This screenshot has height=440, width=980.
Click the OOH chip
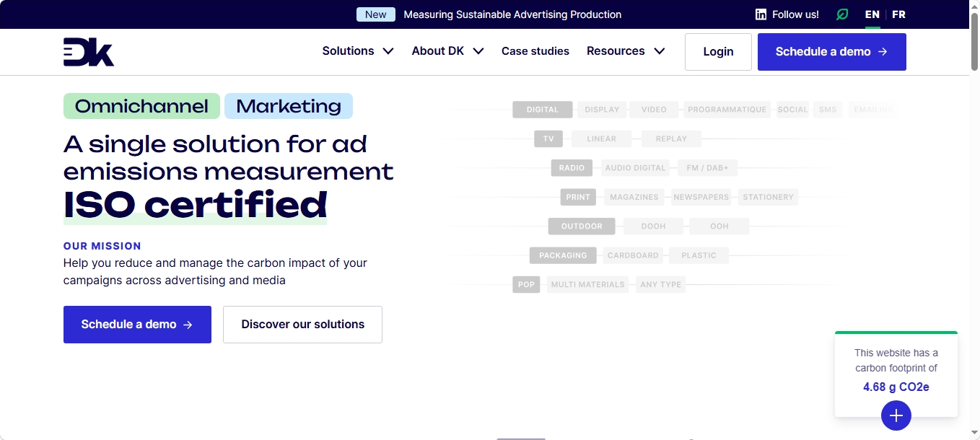719,226
